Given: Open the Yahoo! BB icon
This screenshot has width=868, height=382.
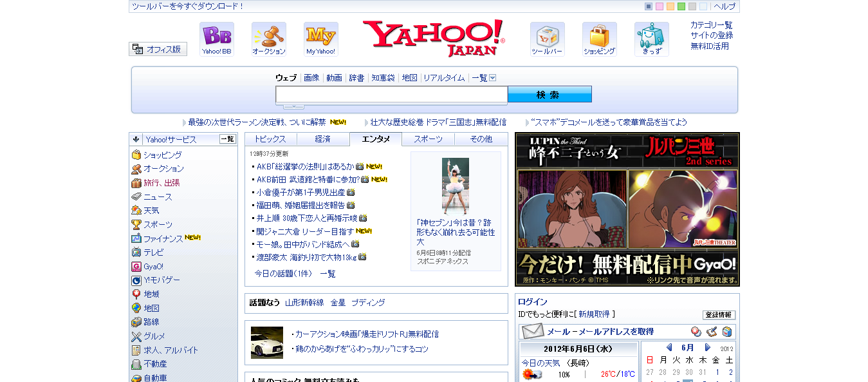Looking at the screenshot, I should pos(217,39).
